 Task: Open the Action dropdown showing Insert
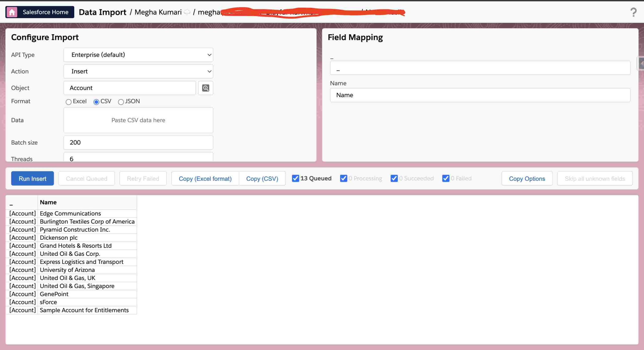(138, 71)
